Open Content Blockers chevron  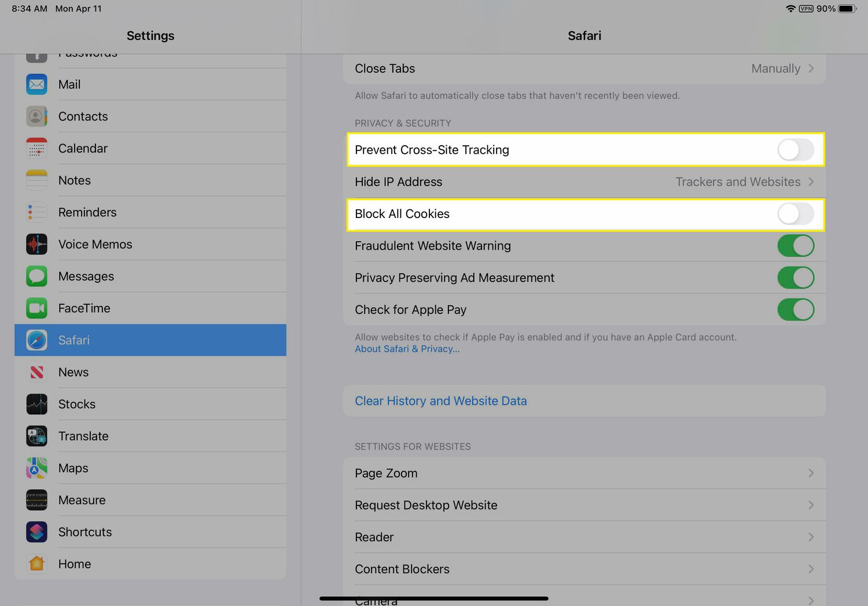point(811,569)
